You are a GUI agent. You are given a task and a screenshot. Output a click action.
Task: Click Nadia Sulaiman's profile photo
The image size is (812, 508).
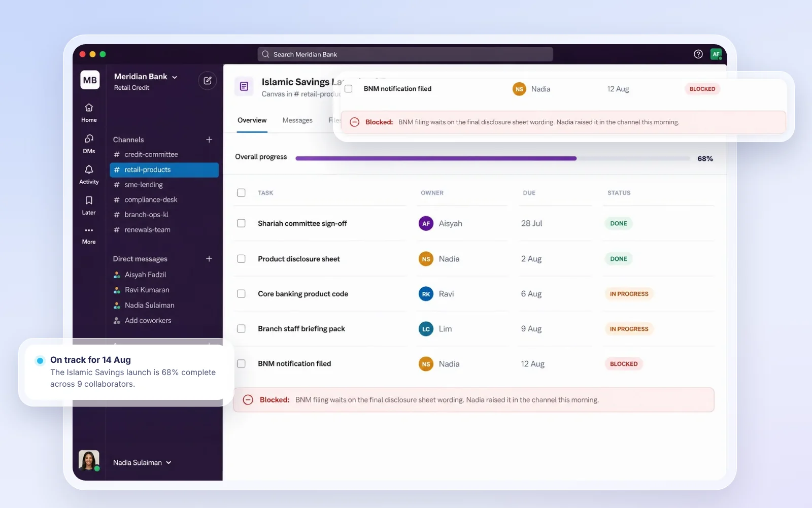(89, 461)
